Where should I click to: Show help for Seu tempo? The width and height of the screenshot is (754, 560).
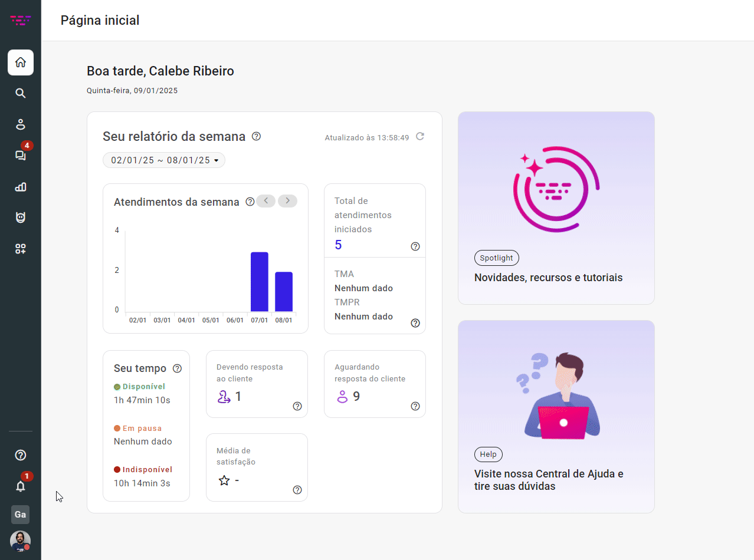tap(177, 368)
